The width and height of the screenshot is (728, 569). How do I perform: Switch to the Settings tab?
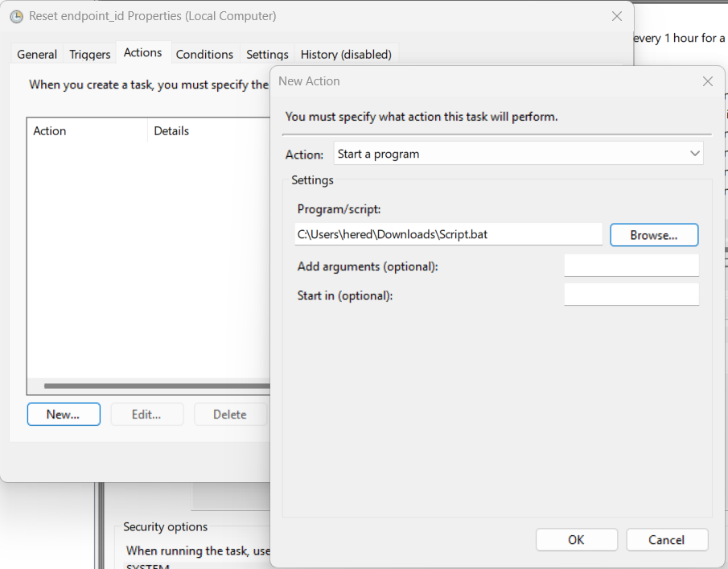[267, 55]
